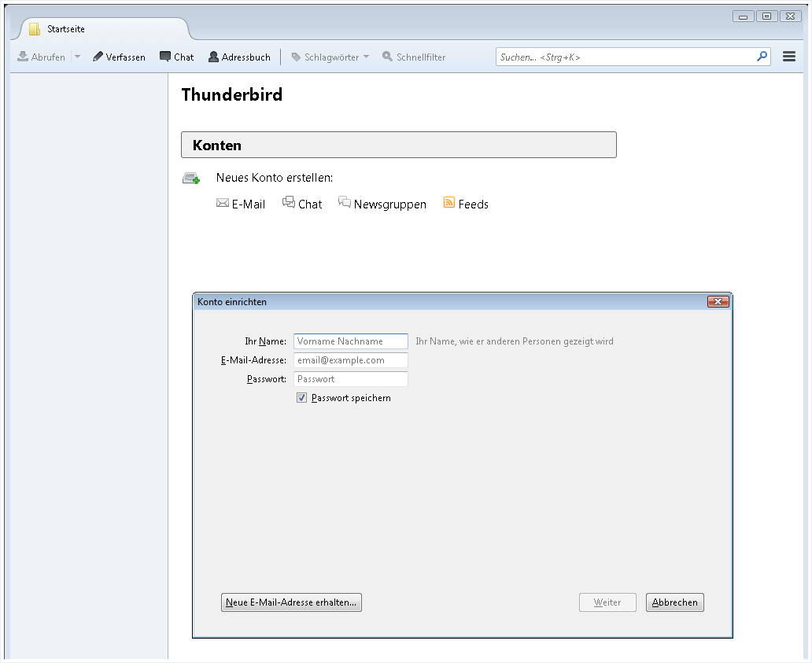812x663 pixels.
Task: Click the magnifier icon in search box
Action: (762, 57)
